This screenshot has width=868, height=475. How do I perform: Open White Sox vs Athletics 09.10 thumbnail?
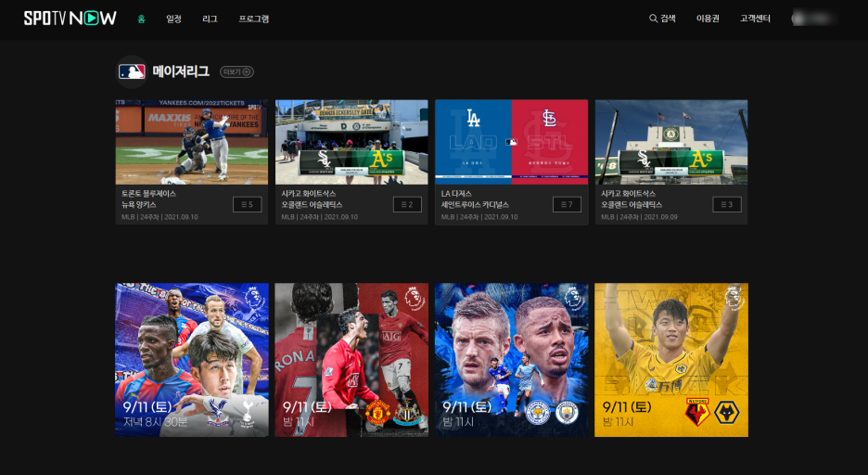351,142
